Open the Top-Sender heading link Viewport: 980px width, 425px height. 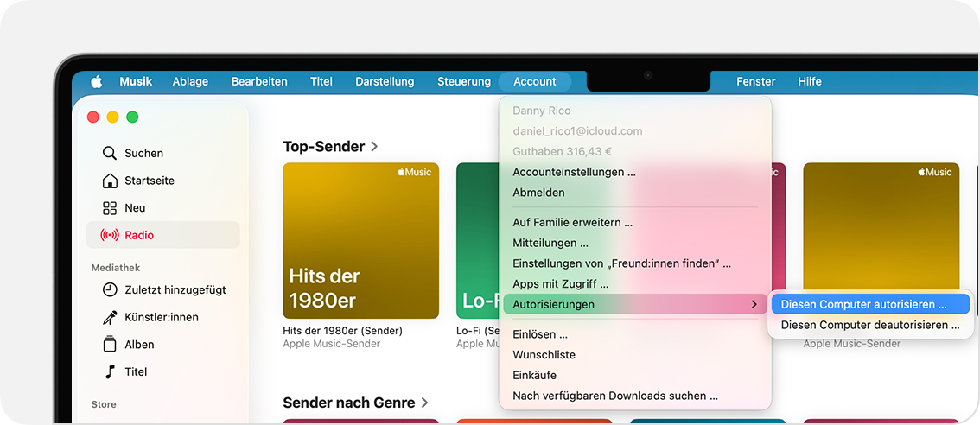[324, 146]
